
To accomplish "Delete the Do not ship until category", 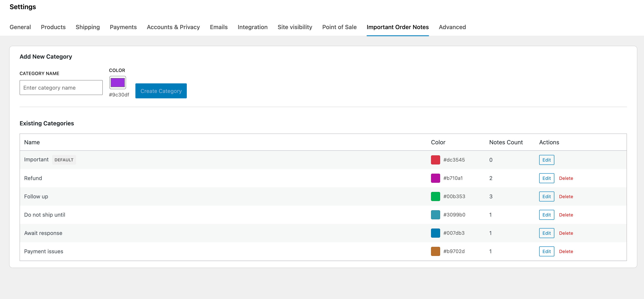I will pos(566,215).
